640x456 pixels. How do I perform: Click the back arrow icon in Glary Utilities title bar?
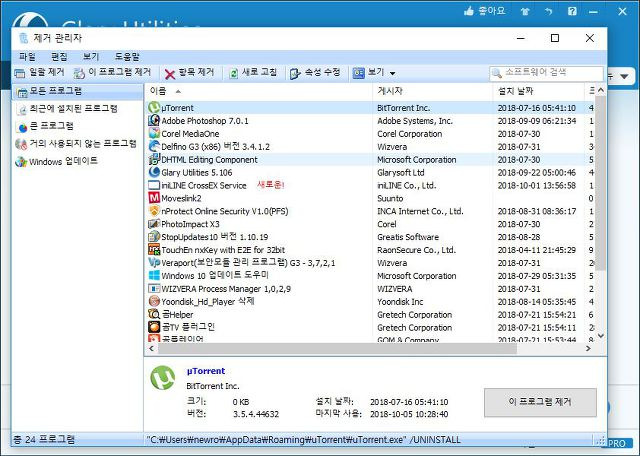pos(549,11)
